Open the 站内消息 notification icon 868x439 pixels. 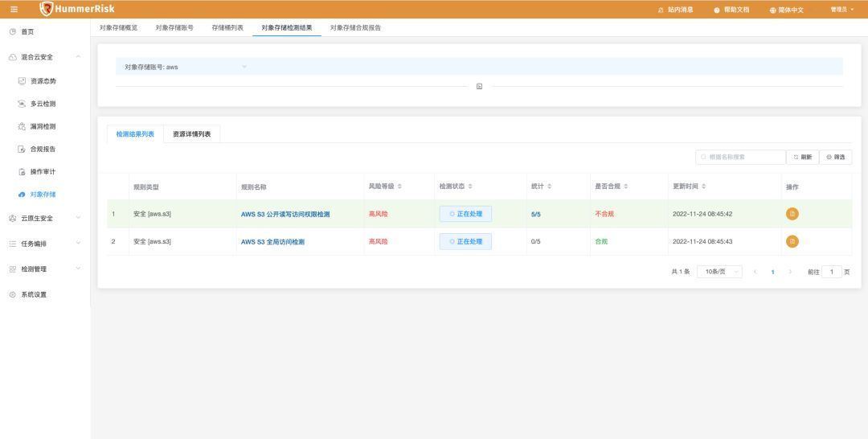pyautogui.click(x=675, y=10)
